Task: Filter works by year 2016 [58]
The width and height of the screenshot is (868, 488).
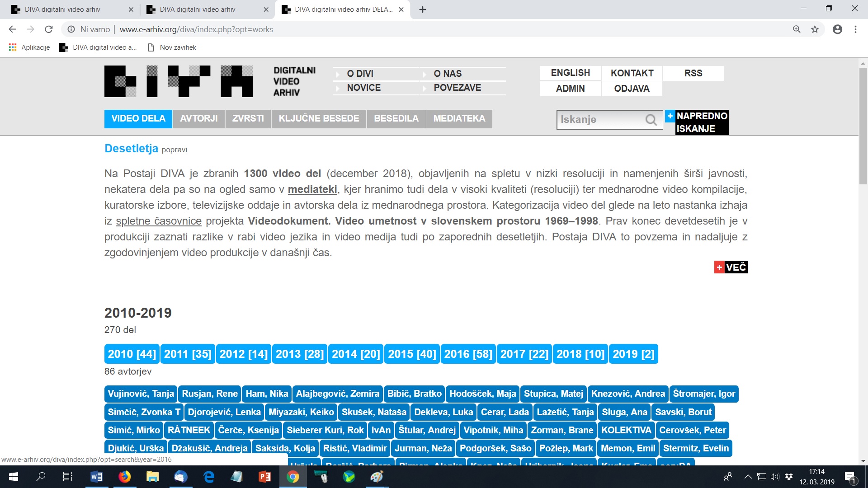Action: tap(468, 354)
